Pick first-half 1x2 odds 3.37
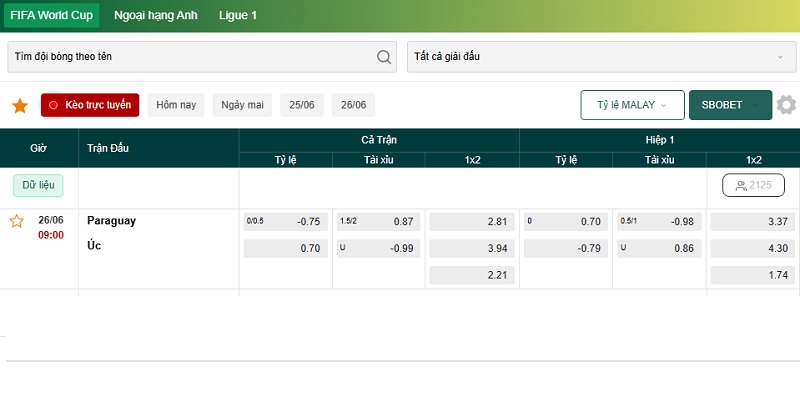Image resolution: width=800 pixels, height=400 pixels. click(x=753, y=222)
